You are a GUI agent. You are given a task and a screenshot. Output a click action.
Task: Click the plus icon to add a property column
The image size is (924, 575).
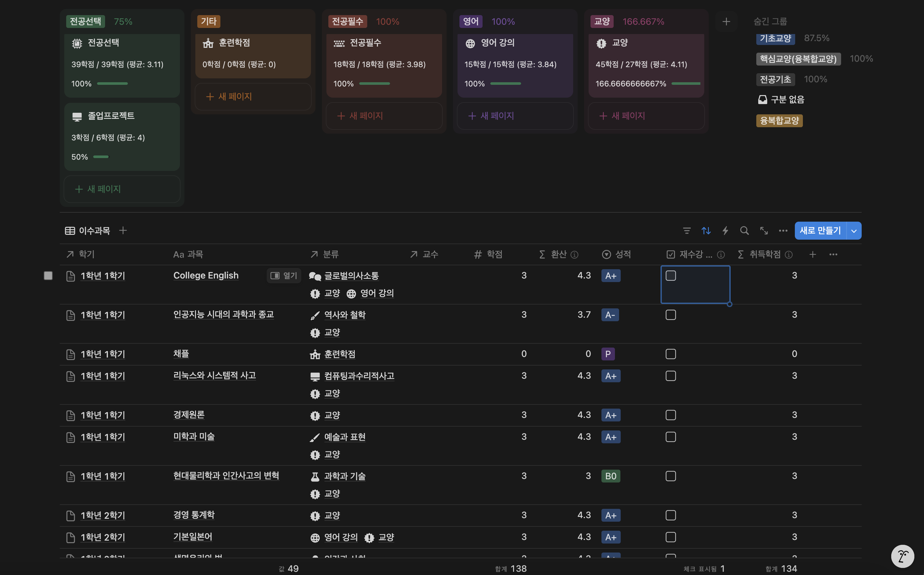pyautogui.click(x=813, y=254)
